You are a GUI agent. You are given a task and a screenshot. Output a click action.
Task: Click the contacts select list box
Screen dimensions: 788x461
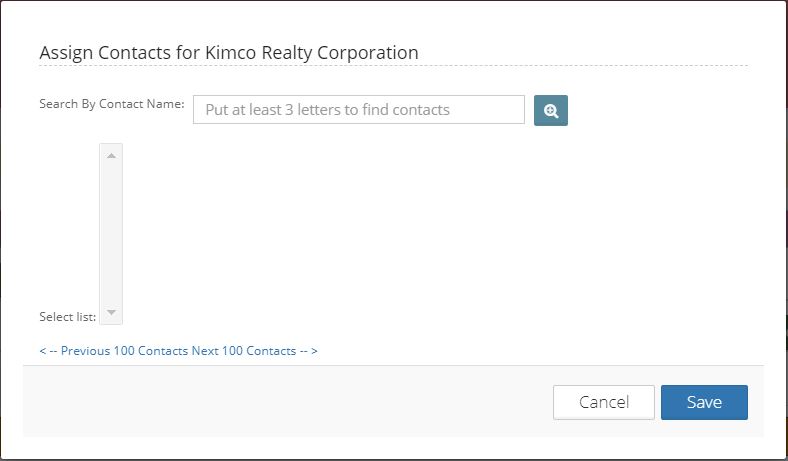pyautogui.click(x=111, y=234)
